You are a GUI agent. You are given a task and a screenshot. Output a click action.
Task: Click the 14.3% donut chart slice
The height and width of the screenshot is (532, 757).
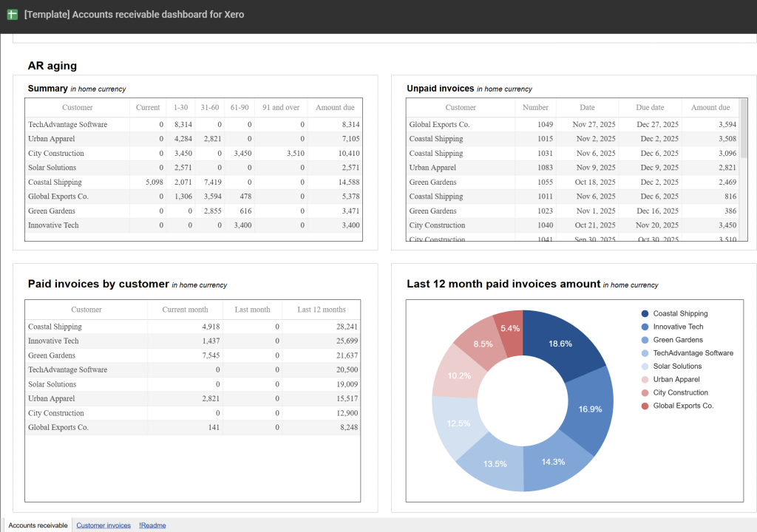553,462
